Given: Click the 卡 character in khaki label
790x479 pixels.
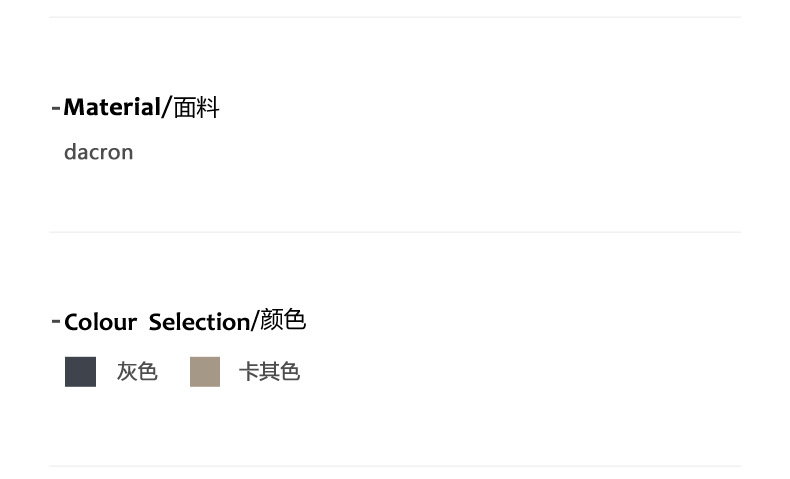Looking at the screenshot, I should [248, 372].
